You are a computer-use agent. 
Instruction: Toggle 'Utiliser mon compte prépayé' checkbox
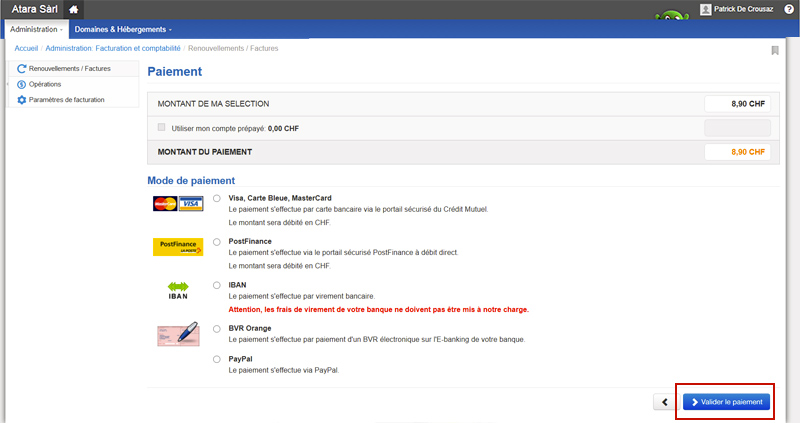162,128
